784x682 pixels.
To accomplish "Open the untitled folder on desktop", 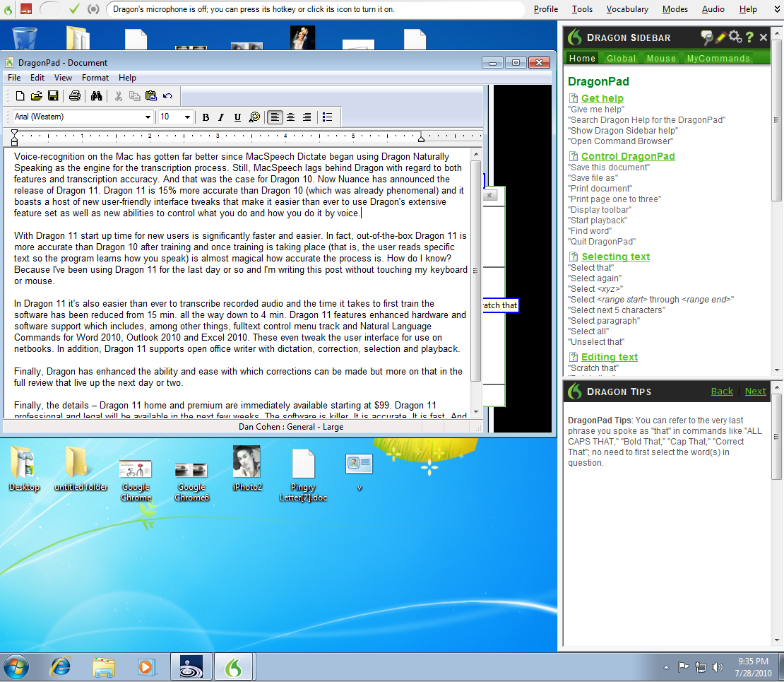I will [81, 469].
